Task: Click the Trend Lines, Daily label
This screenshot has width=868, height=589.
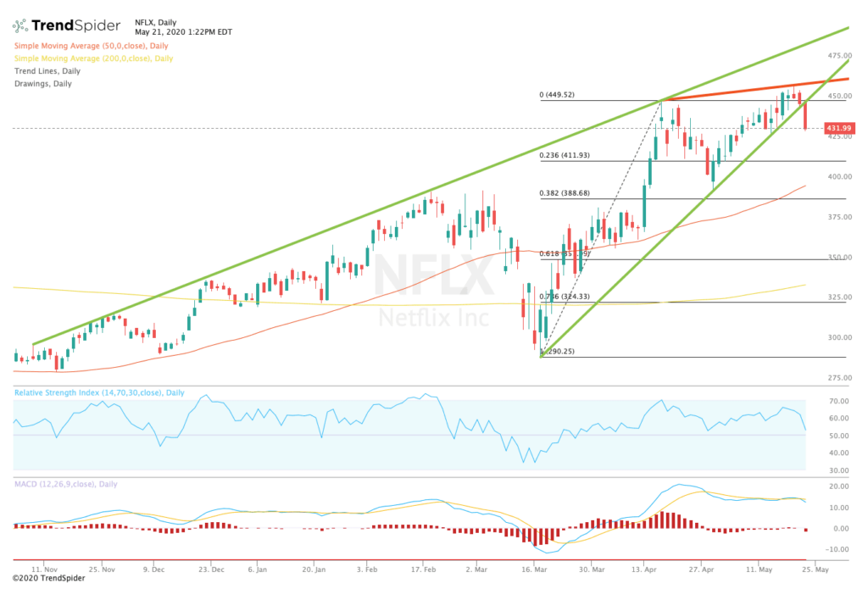Action: (x=47, y=71)
